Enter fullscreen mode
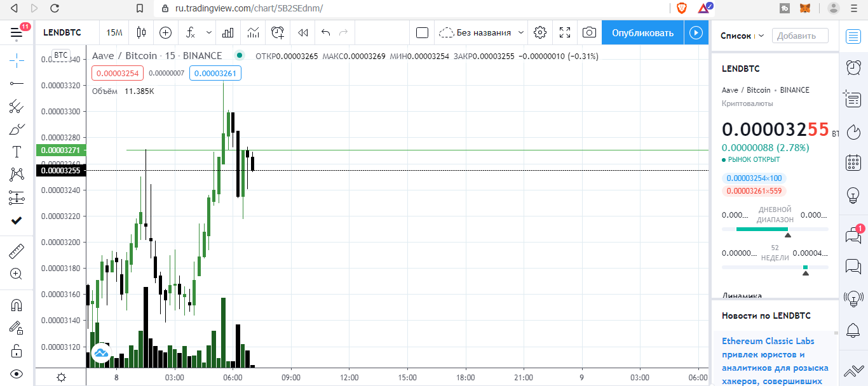The image size is (868, 386). tap(565, 32)
